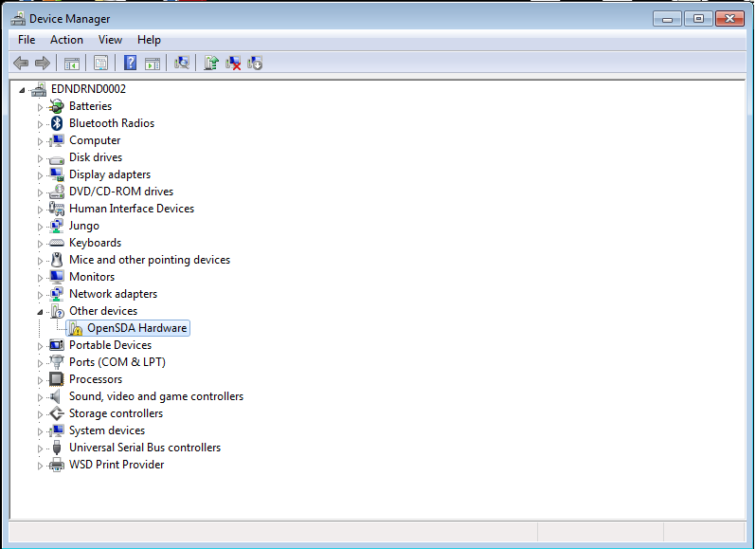
Task: Select the Disk drives label
Action: (96, 157)
